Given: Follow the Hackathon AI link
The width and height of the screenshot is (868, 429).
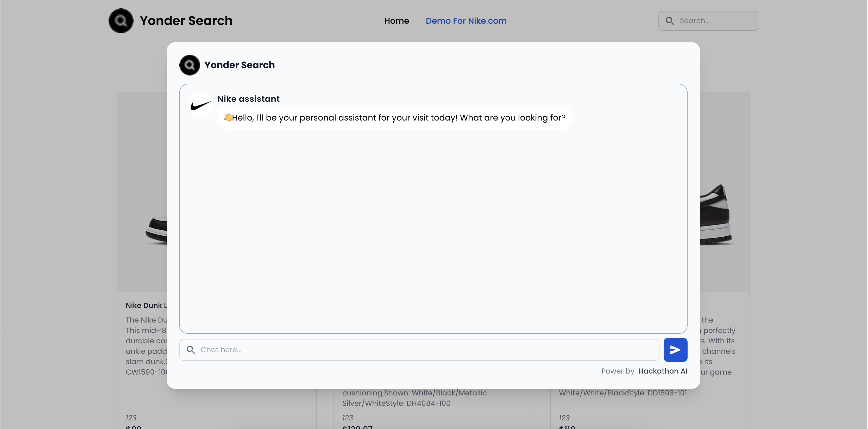Looking at the screenshot, I should point(663,371).
